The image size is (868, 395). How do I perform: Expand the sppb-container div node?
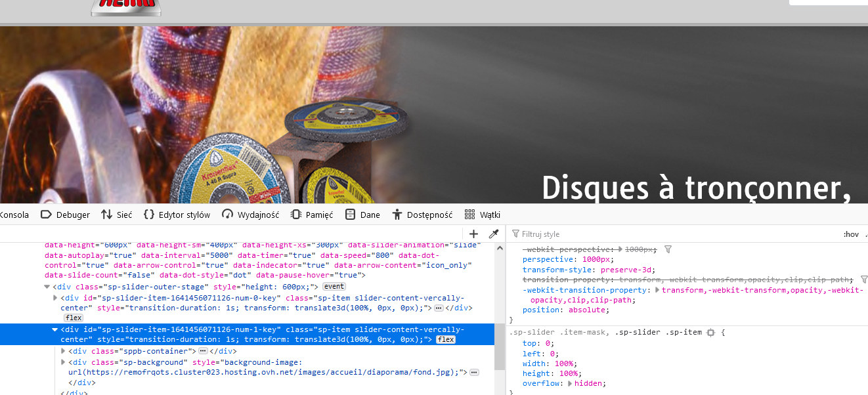[x=63, y=351]
